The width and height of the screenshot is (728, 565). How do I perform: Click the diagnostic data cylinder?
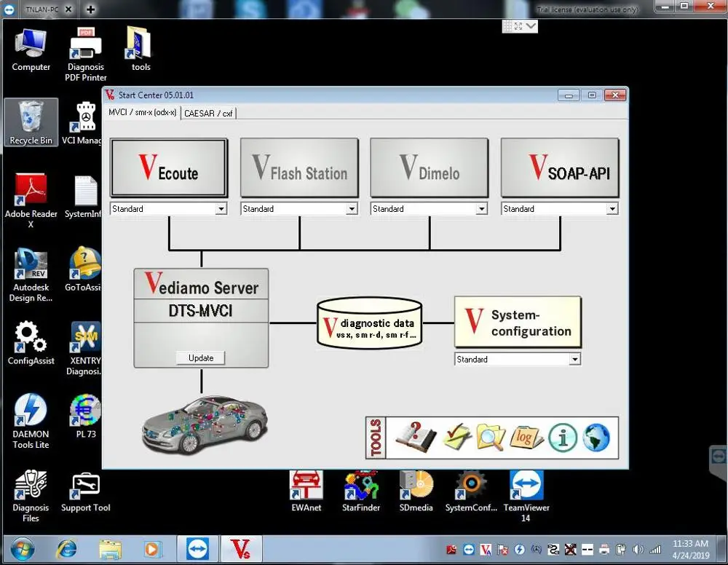[370, 323]
